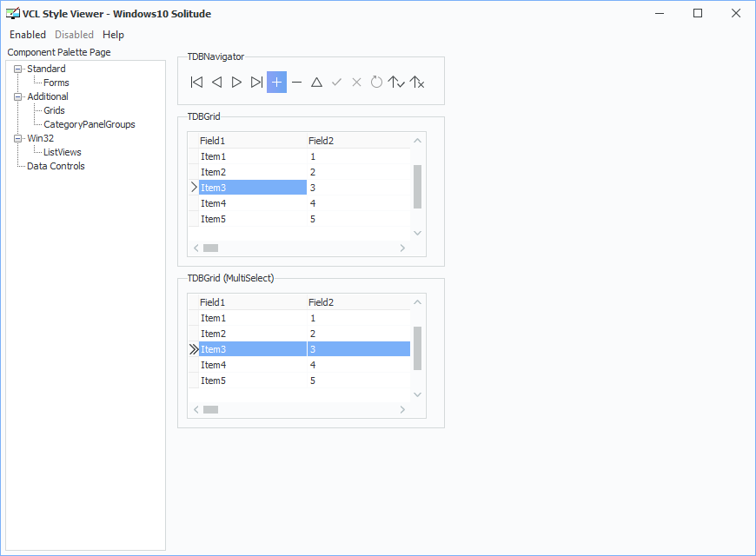Delete record using the minus icon

(x=296, y=82)
